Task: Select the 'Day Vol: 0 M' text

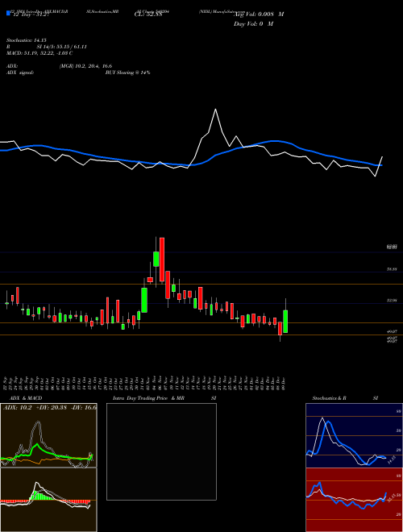Action: pos(253,24)
